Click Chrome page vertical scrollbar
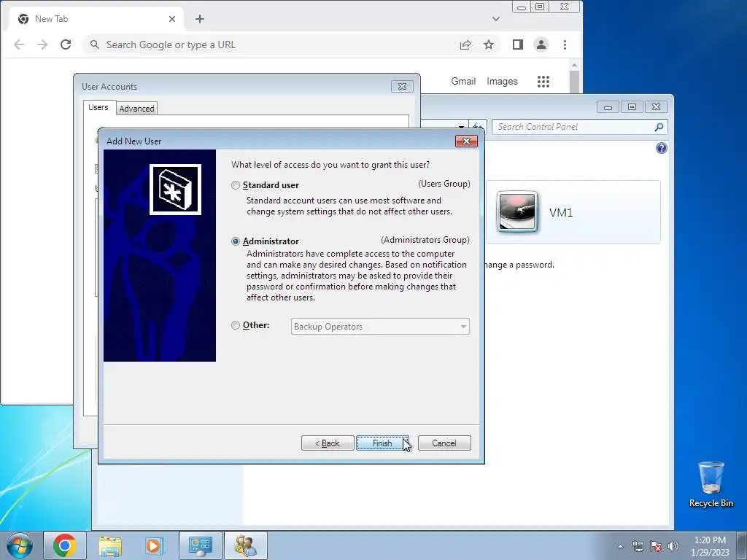The width and height of the screenshot is (747, 560). tap(575, 81)
